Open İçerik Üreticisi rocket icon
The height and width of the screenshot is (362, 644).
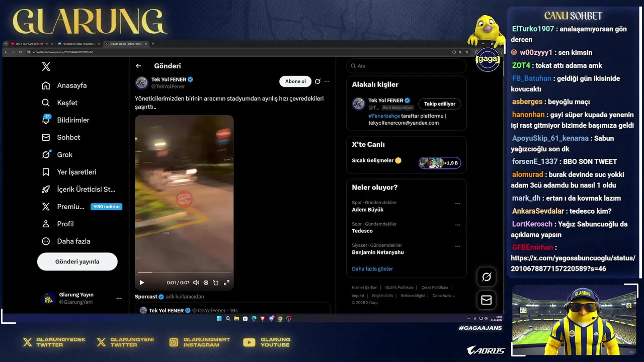pyautogui.click(x=46, y=189)
